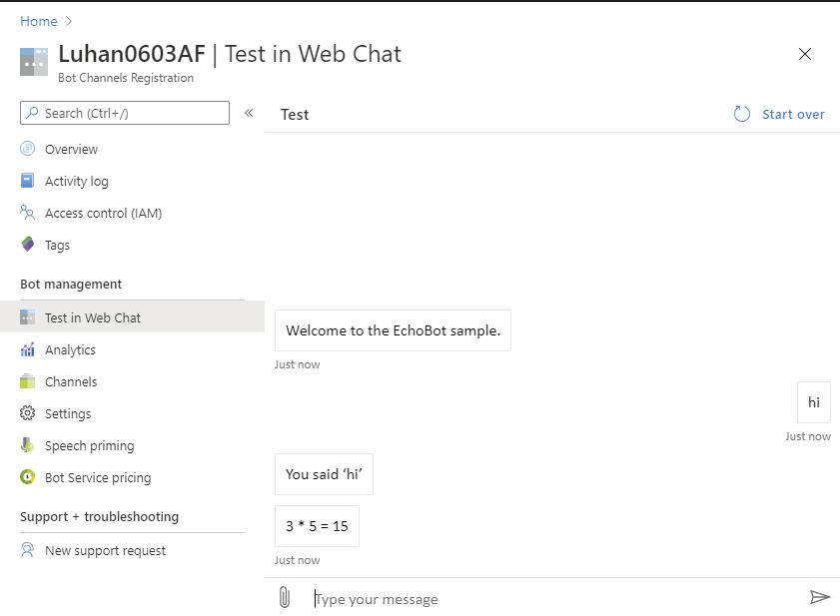Click the You said 'hi' reply

324,474
